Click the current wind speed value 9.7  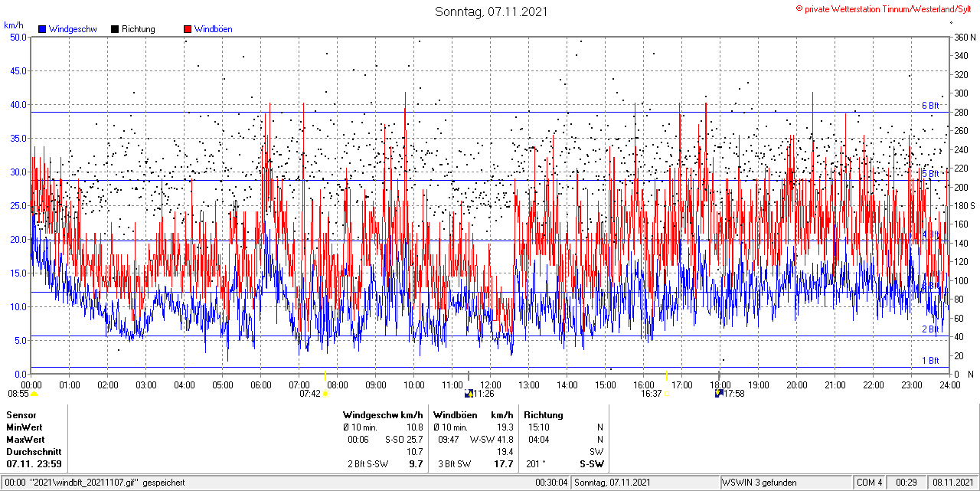pos(416,463)
